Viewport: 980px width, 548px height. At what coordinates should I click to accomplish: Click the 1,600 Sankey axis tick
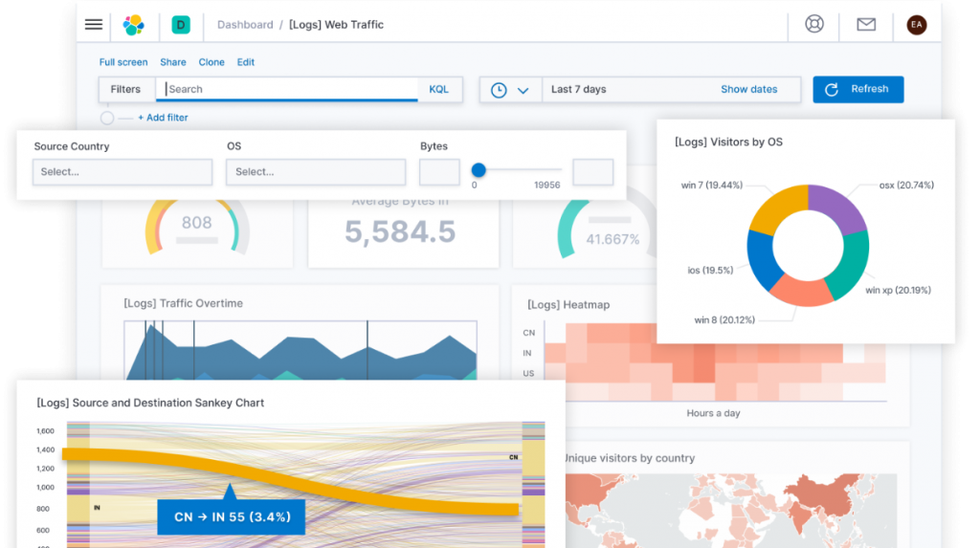tap(45, 430)
